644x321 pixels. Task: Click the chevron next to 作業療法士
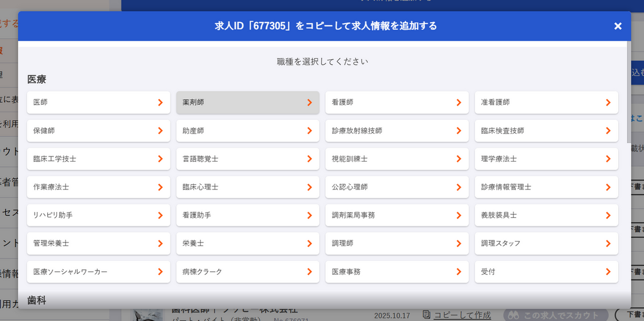point(160,187)
